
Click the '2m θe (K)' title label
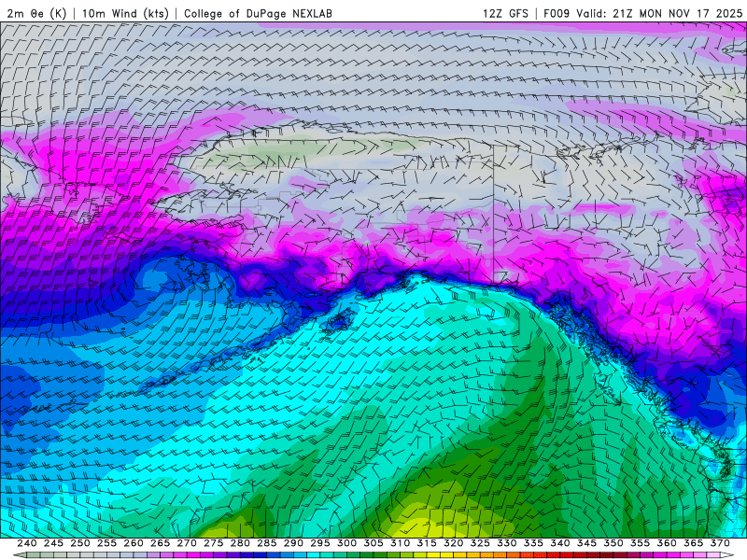[36, 13]
